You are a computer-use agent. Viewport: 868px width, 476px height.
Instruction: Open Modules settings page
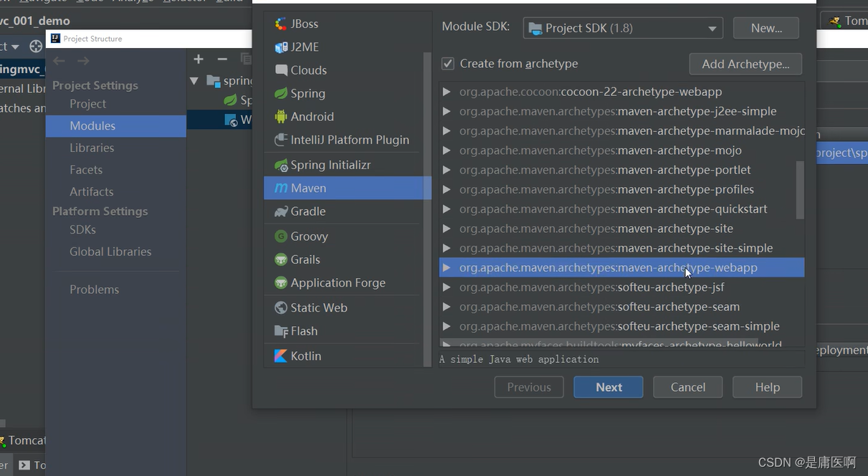tap(116, 125)
